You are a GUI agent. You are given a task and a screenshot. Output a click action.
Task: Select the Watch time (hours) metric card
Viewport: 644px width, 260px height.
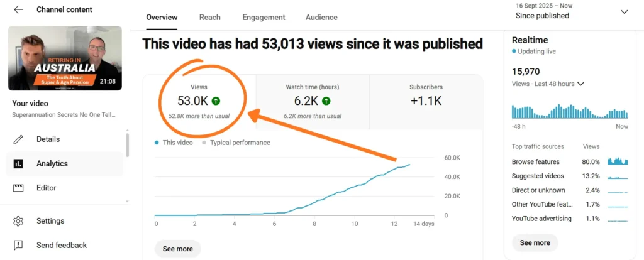click(313, 100)
